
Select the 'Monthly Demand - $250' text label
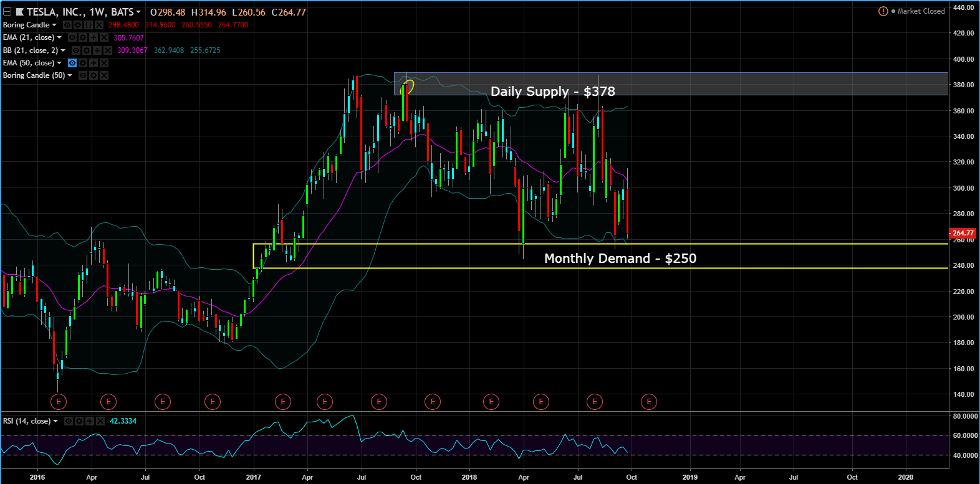(620, 259)
